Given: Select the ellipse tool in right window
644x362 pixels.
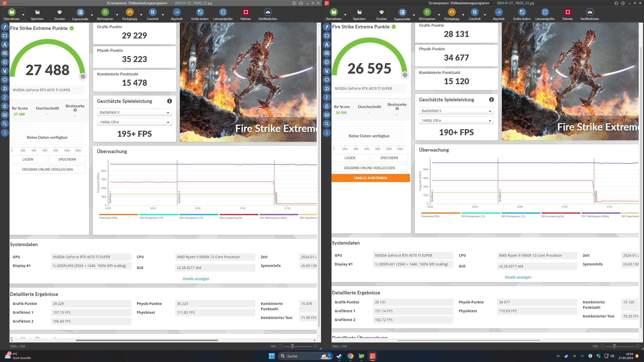Looking at the screenshot, I should [x=327, y=80].
